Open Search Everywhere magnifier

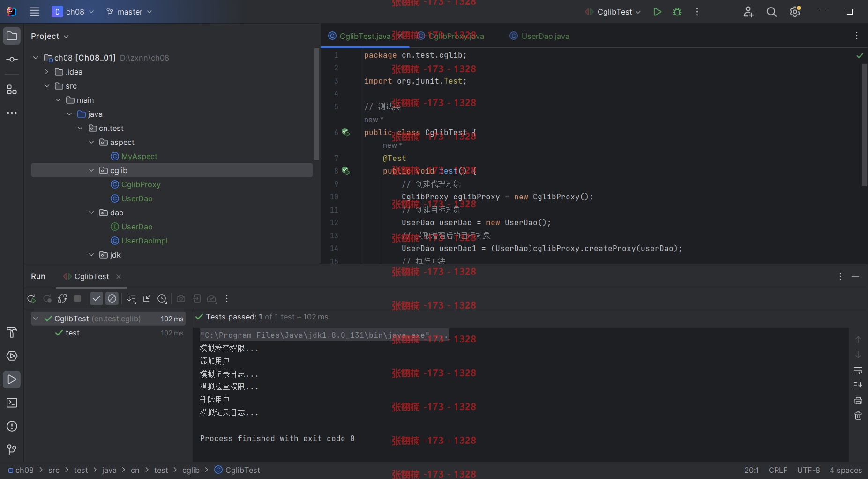click(771, 12)
